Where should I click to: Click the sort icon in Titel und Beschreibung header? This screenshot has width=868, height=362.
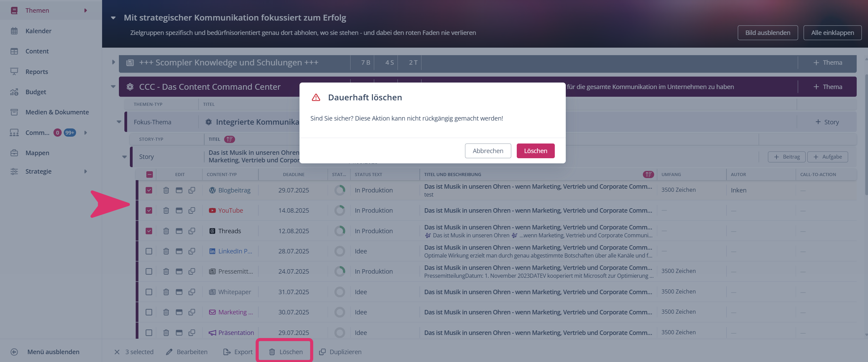[x=648, y=174]
